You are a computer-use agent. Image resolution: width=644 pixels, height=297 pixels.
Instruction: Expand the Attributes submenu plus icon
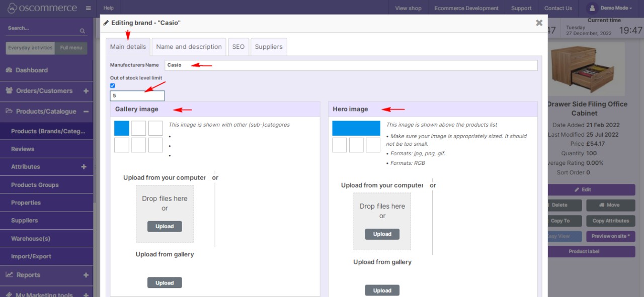click(84, 167)
